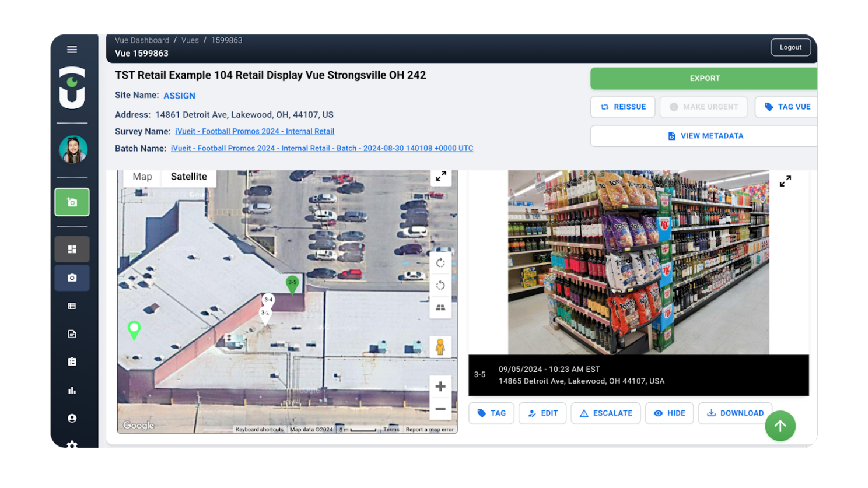Rotate the map clockwise with the rotate icon
Viewport: 868px width, 488px height.
click(x=440, y=263)
